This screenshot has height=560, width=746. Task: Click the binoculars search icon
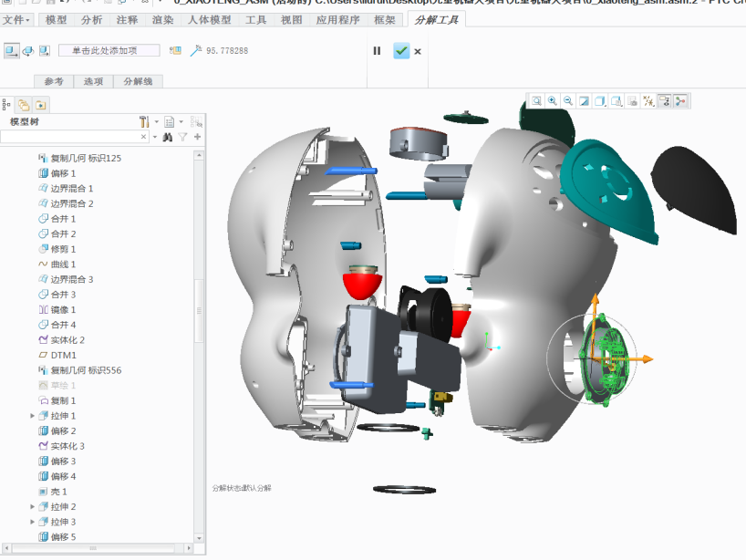tap(168, 137)
